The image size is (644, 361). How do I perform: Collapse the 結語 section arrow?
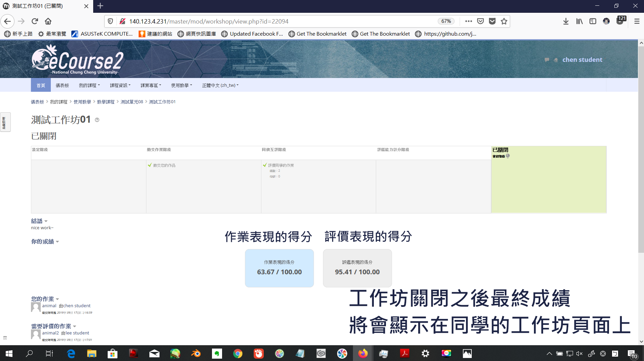click(x=46, y=221)
